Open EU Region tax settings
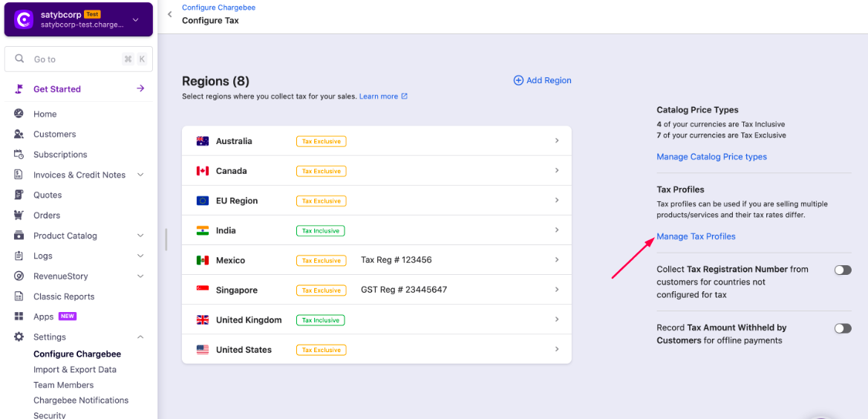This screenshot has height=419, width=868. (x=376, y=201)
